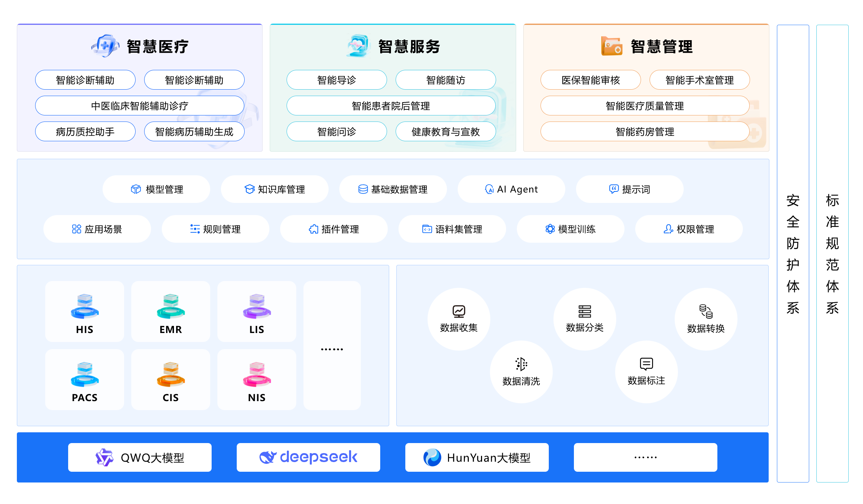Click the EMR system icon
Viewport: 863px width, 504px height.
tap(171, 306)
